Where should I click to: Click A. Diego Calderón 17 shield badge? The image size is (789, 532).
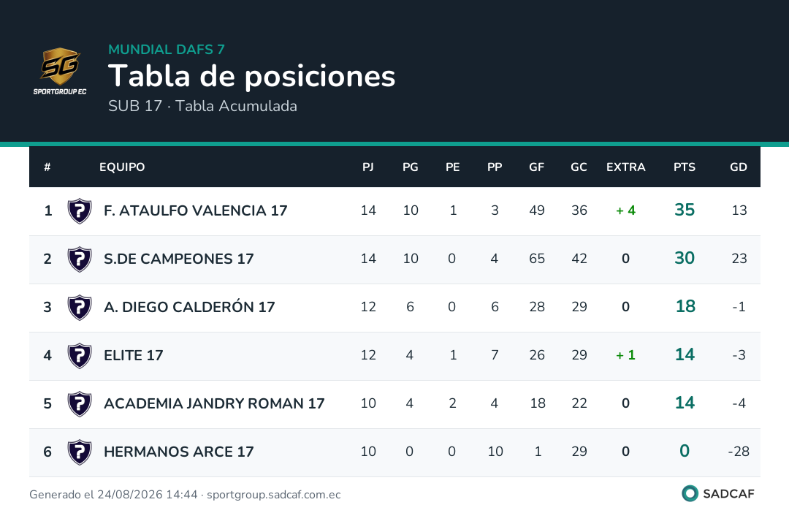[x=80, y=308]
